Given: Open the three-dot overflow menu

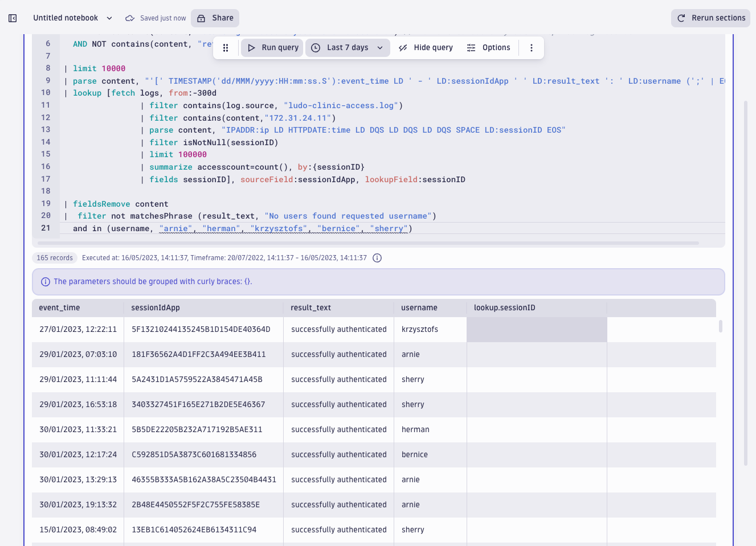Looking at the screenshot, I should click(x=531, y=48).
